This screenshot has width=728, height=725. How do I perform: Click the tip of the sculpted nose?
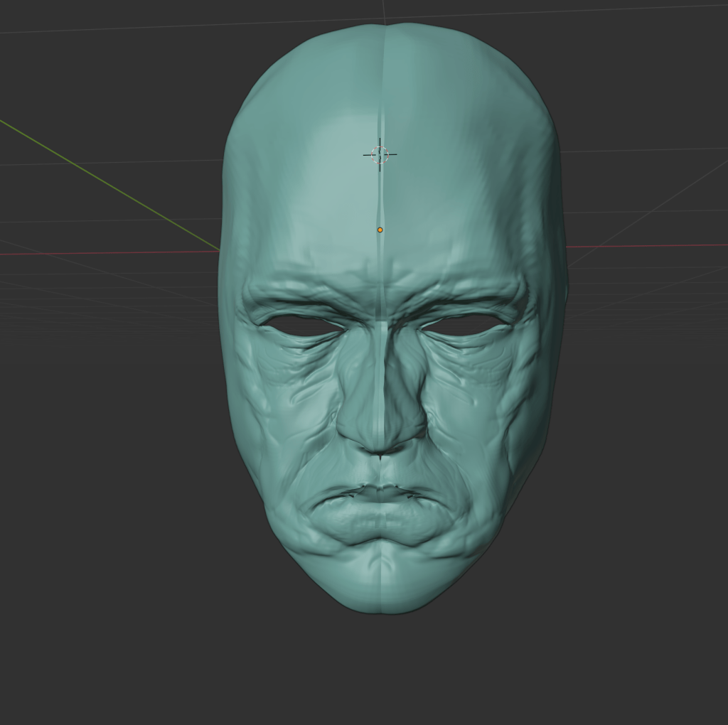click(380, 439)
